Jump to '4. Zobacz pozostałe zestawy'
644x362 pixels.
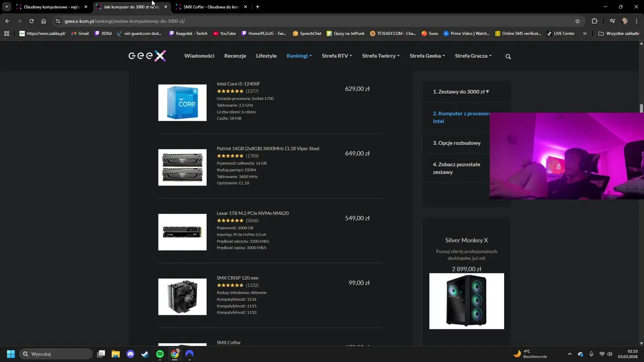457,168
